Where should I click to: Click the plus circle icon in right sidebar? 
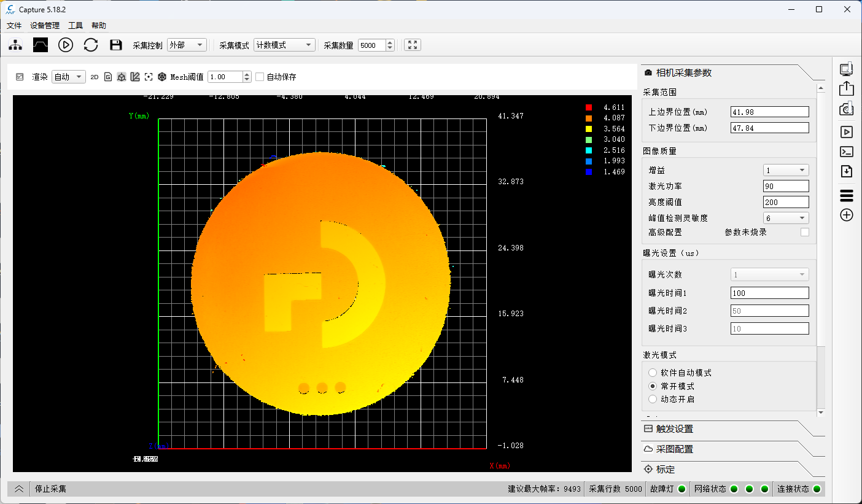coord(847,215)
